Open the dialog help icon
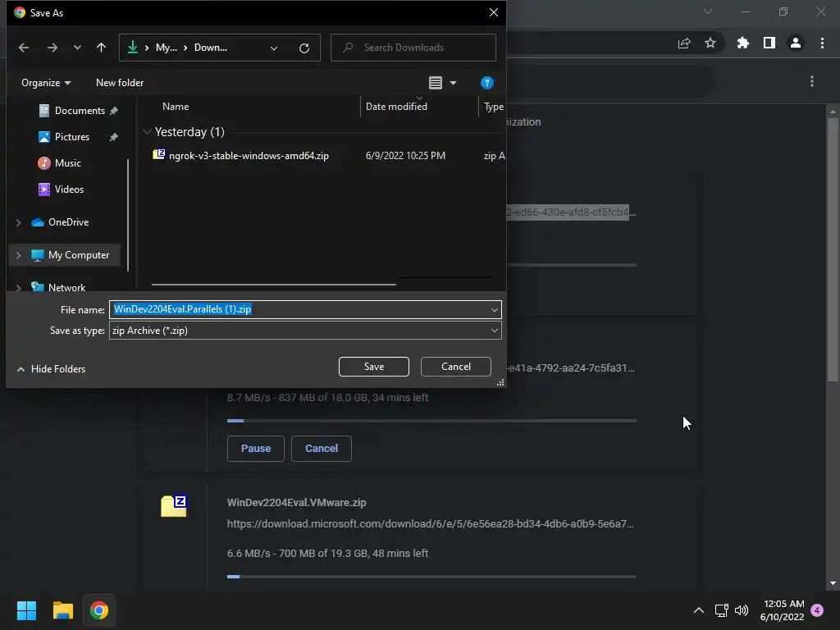The image size is (840, 630). click(486, 83)
